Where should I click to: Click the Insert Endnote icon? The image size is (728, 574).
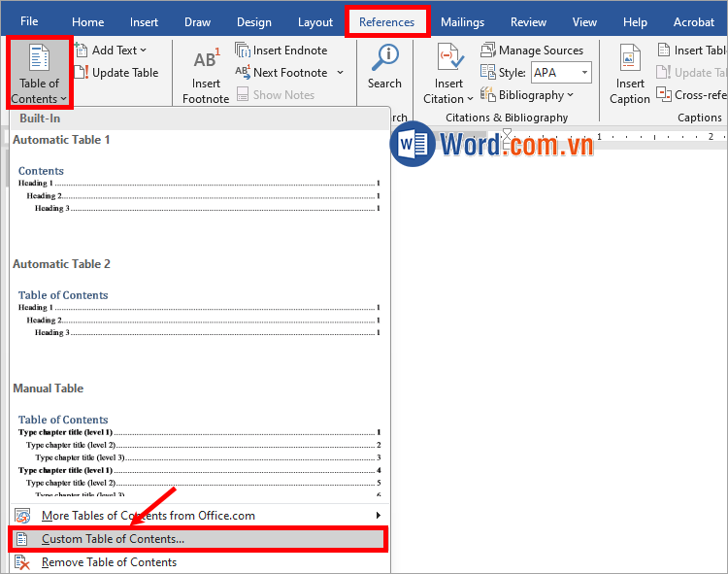tap(243, 50)
